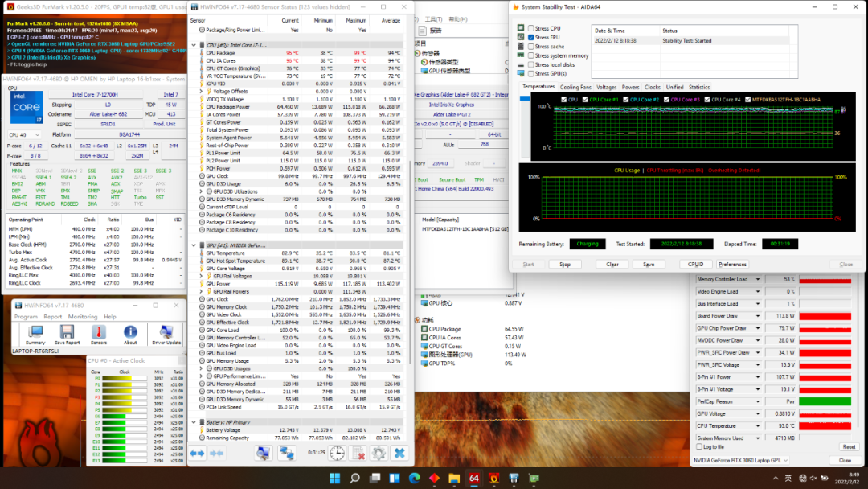Click the sensor list vertical scrollbar
The image size is (868, 489).
click(410, 262)
